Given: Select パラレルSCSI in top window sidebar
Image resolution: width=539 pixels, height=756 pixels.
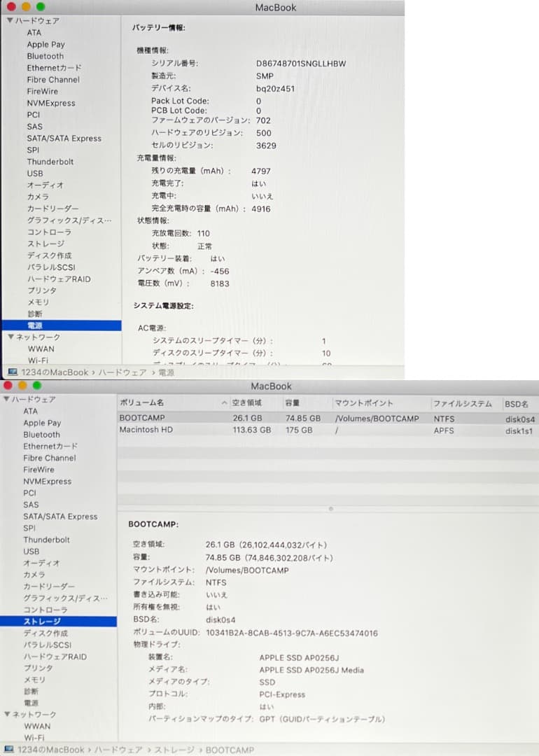Looking at the screenshot, I should [51, 267].
